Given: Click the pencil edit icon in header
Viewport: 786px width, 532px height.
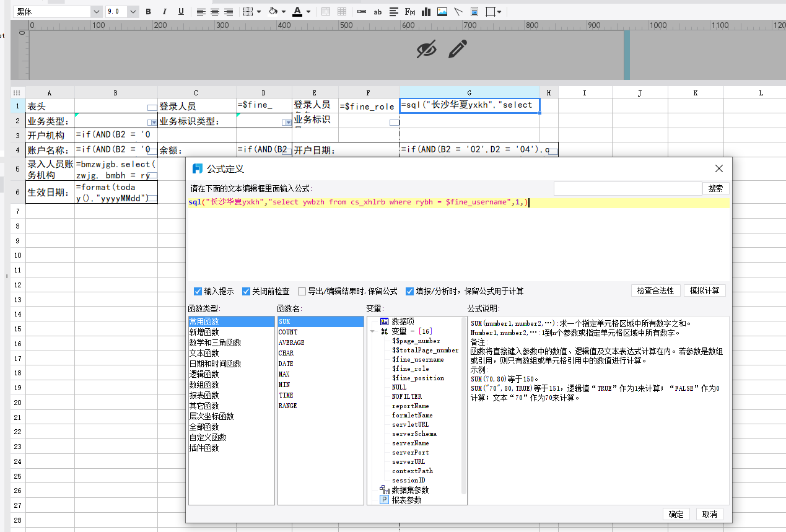Looking at the screenshot, I should click(458, 49).
